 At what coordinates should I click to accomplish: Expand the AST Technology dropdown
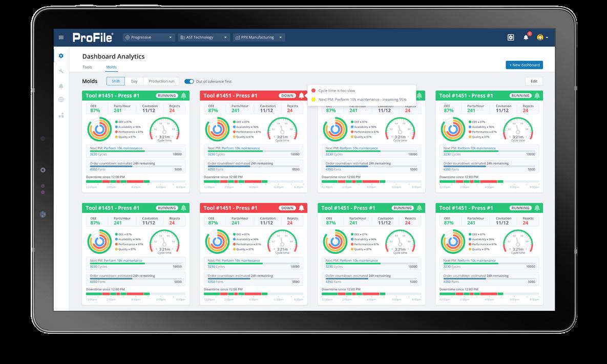[204, 37]
